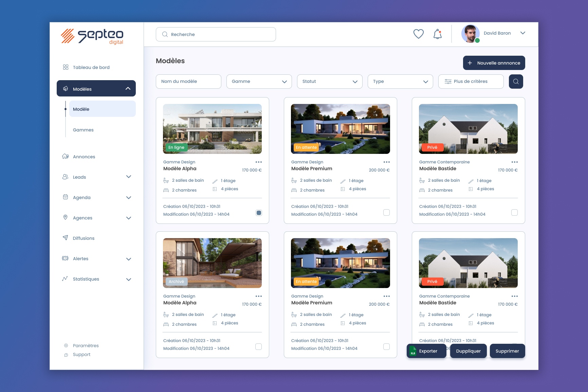Viewport: 588px width, 392px height.
Task: Open the Gamme filter dropdown
Action: (259, 82)
